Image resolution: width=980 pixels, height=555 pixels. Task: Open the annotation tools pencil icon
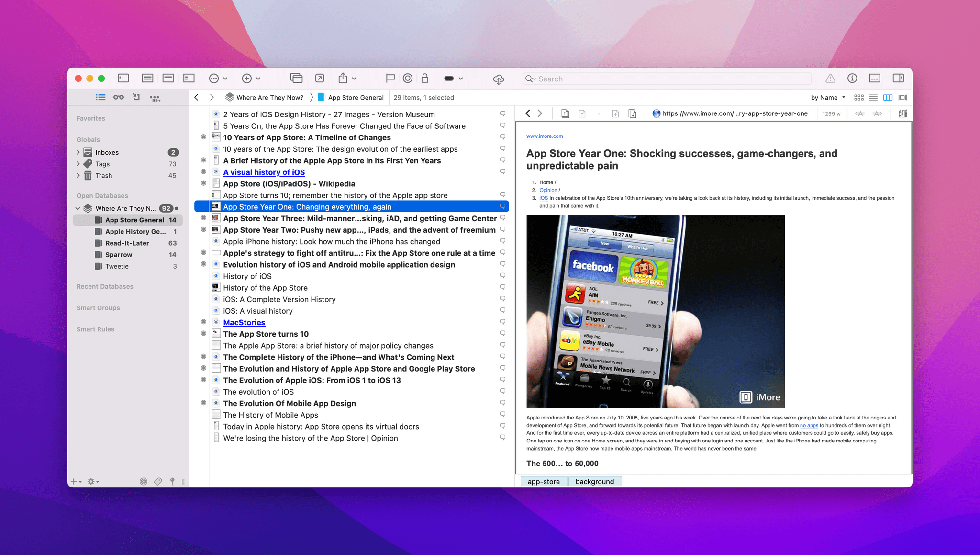tap(902, 113)
